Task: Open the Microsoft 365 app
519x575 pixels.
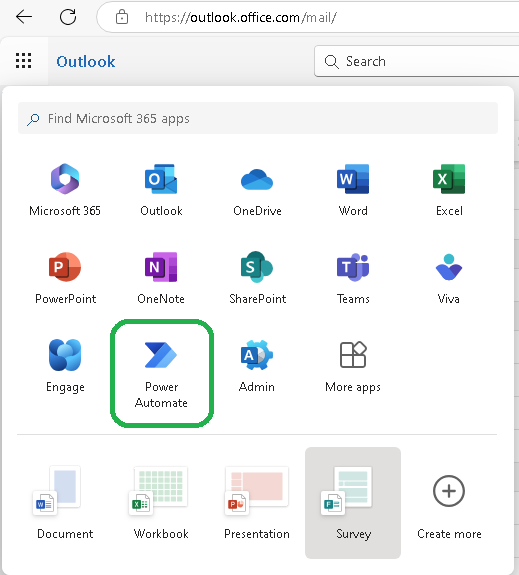Action: pyautogui.click(x=65, y=190)
